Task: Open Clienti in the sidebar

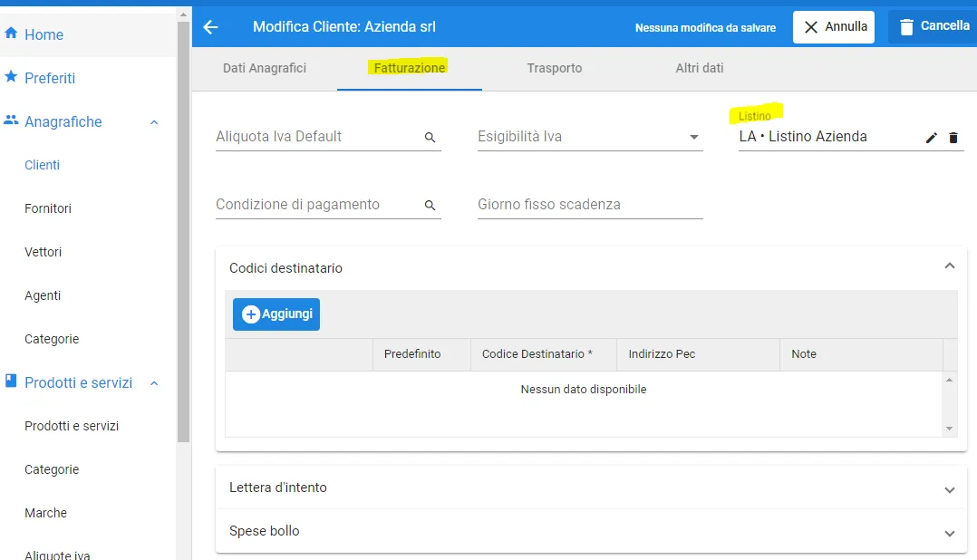Action: pyautogui.click(x=42, y=165)
